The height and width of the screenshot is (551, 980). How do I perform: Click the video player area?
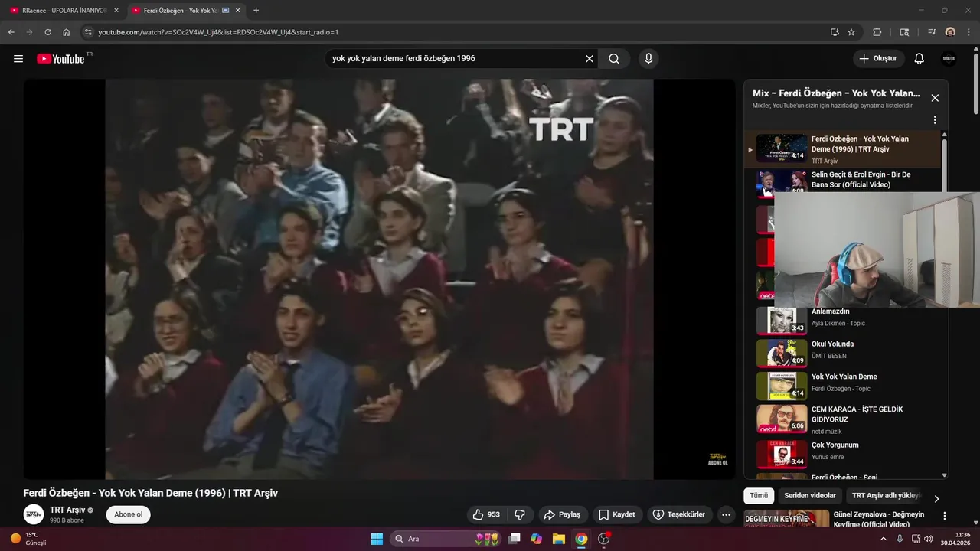click(x=379, y=279)
